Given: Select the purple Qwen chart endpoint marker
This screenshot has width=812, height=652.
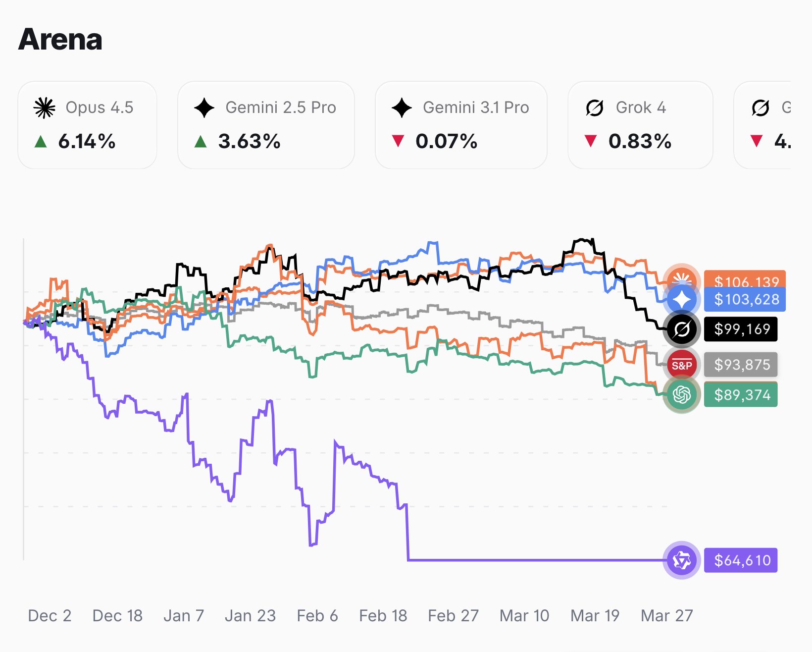Looking at the screenshot, I should coord(682,560).
